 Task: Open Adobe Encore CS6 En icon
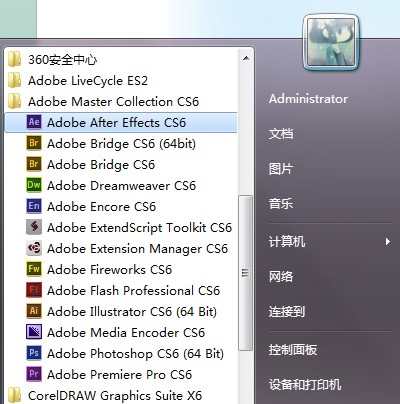34,206
